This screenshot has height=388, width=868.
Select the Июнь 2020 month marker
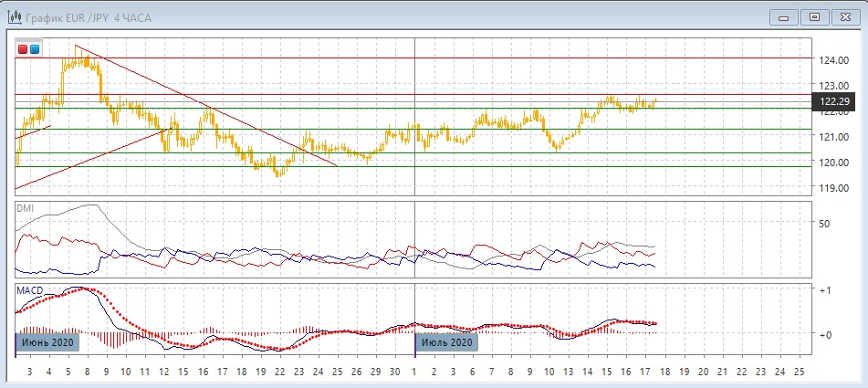pyautogui.click(x=48, y=343)
